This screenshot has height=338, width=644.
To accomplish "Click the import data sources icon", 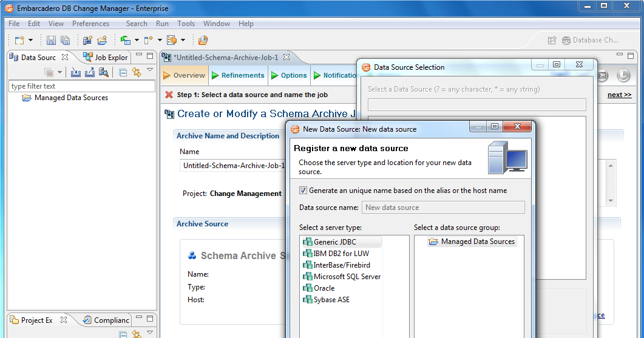I will pos(76,73).
